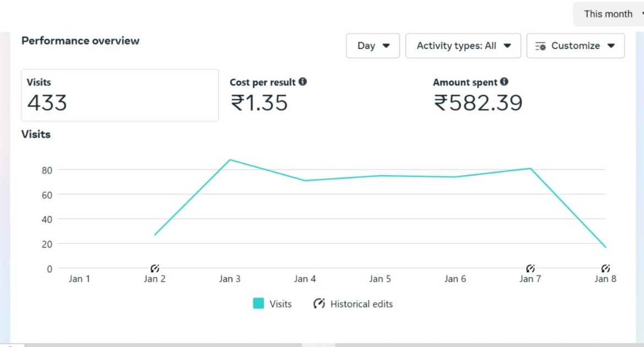Click the Jan 3 peak on chart line
The height and width of the screenshot is (347, 644).
tap(229, 160)
